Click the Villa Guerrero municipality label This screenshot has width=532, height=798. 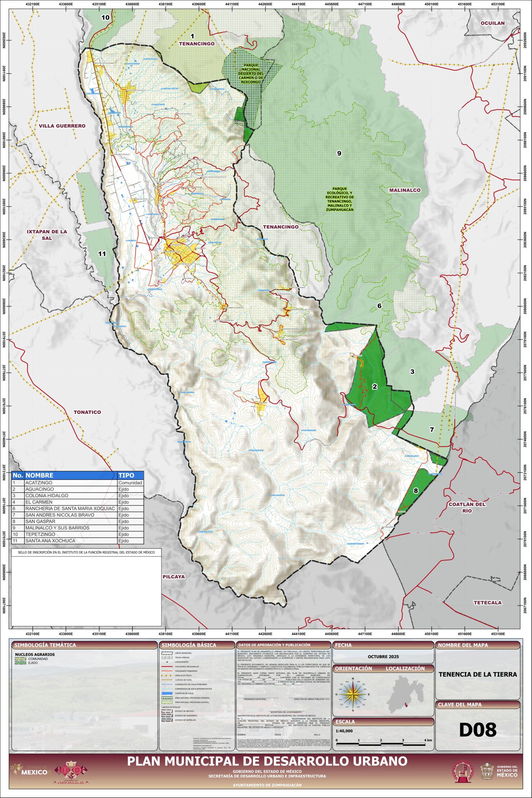(x=62, y=126)
